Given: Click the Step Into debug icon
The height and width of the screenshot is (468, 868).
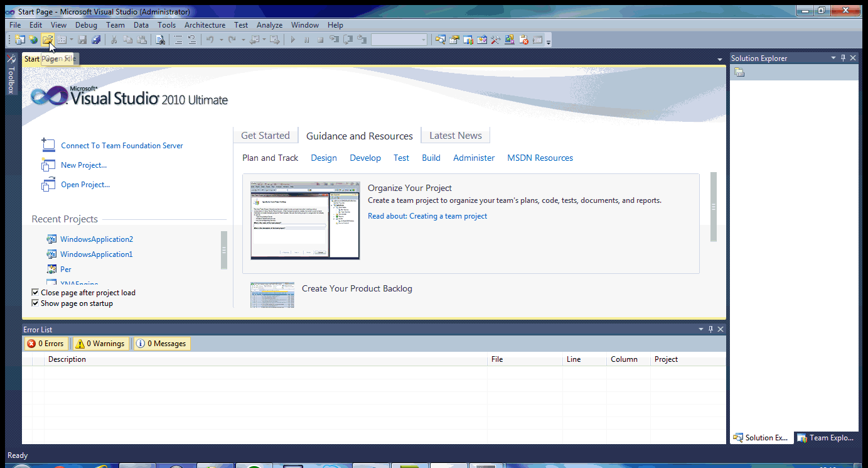Looking at the screenshot, I should pyautogui.click(x=335, y=40).
